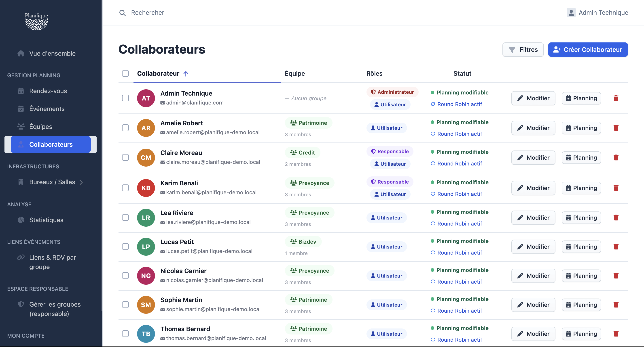Click the Planifique logo
This screenshot has width=644, height=347.
tap(36, 22)
